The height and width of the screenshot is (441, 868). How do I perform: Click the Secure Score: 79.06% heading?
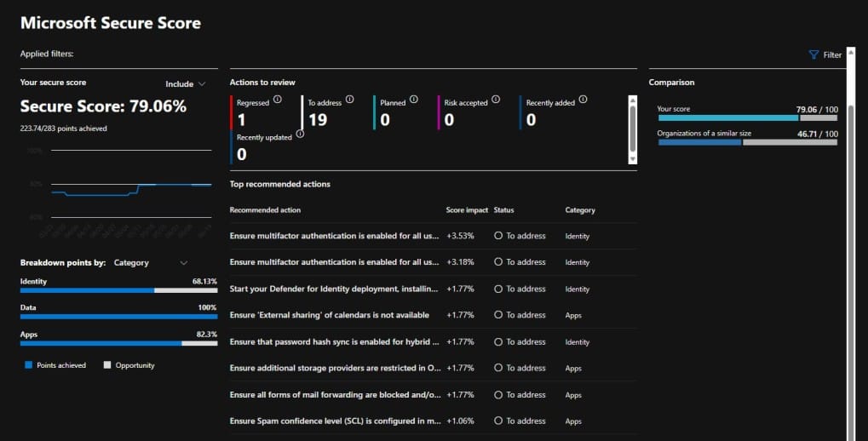103,106
